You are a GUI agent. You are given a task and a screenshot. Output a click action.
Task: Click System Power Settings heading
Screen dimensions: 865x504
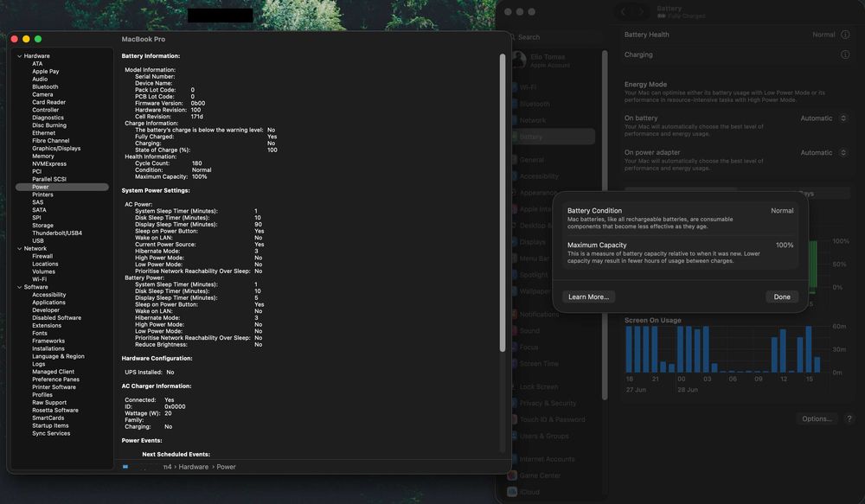pyautogui.click(x=156, y=191)
